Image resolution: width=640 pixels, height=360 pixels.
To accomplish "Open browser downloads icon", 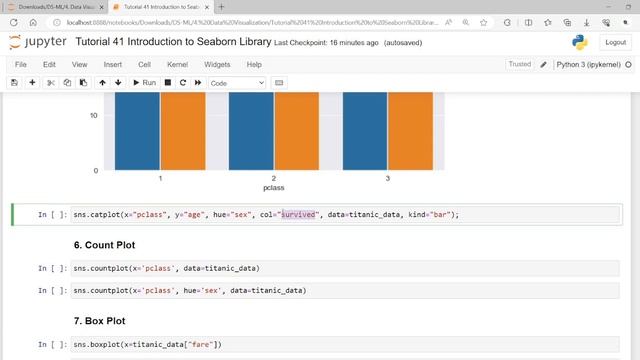I will point(587,22).
